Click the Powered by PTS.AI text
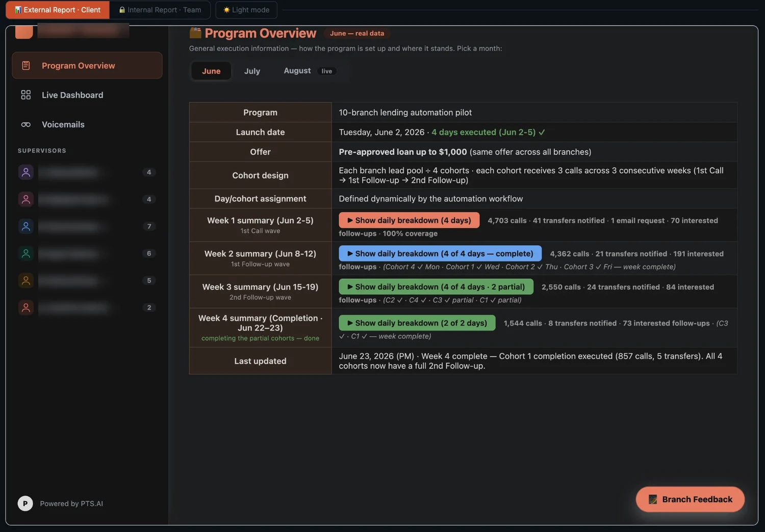The height and width of the screenshot is (532, 765). click(71, 503)
